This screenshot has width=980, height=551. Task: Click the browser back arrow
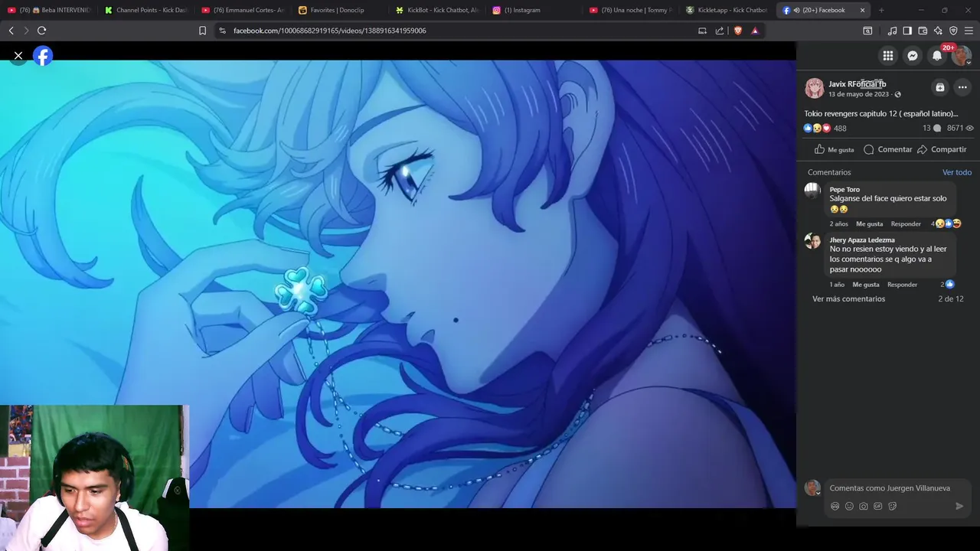(11, 31)
